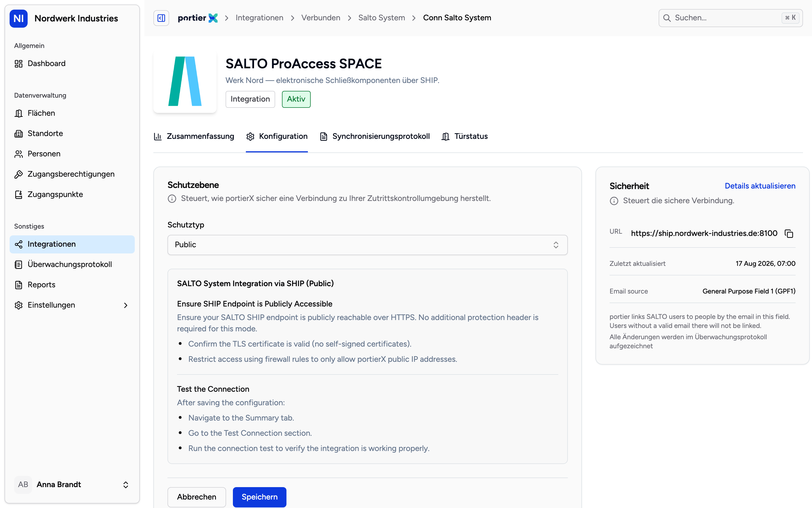812x508 pixels.
Task: Go to Verbunden breadcrumb link
Action: pos(321,18)
